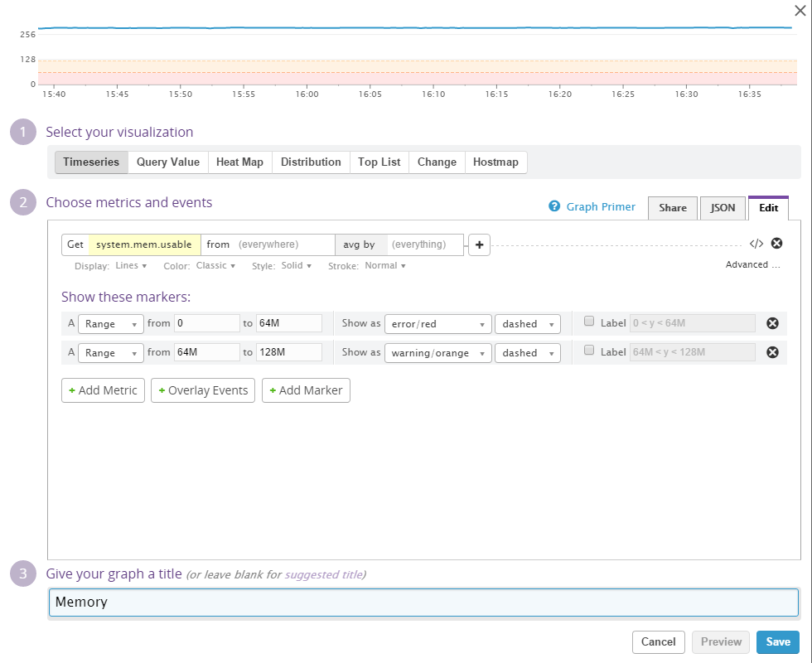This screenshot has height=663, width=812.
Task: Click the code editor </> icon
Action: click(x=756, y=244)
